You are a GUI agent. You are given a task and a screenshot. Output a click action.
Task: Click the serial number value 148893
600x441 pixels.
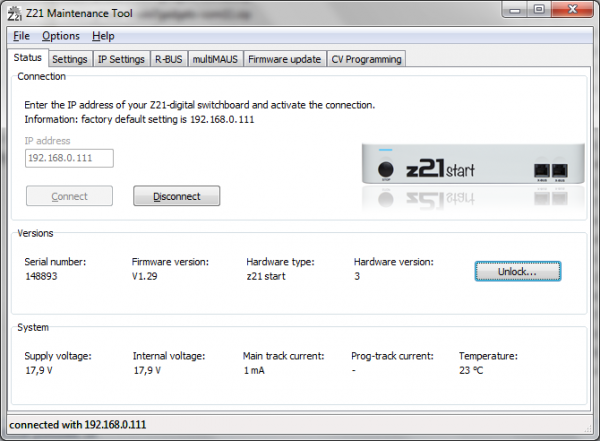coord(41,276)
